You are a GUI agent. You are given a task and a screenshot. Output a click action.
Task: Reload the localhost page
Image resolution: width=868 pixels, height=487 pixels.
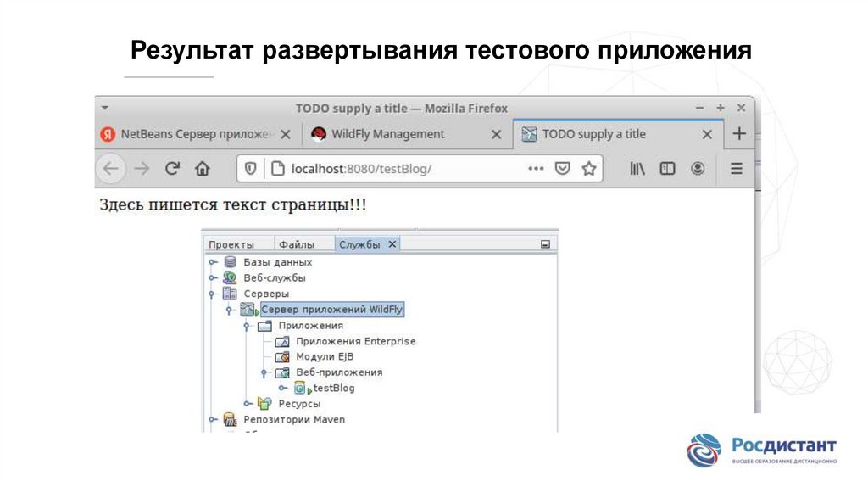[172, 169]
